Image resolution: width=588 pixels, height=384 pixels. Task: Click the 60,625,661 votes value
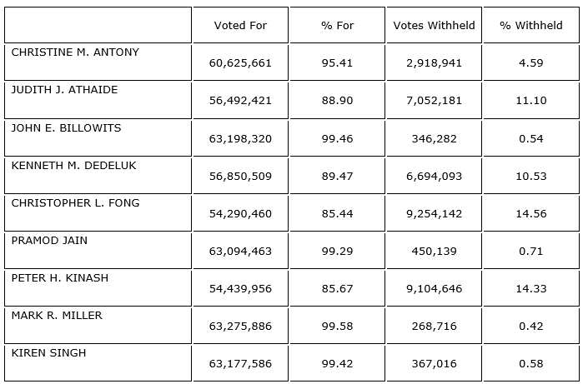tap(240, 63)
